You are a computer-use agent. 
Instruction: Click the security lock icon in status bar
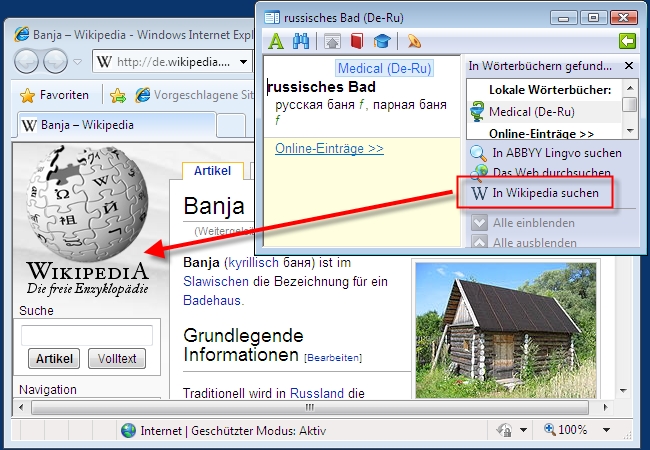[x=504, y=431]
